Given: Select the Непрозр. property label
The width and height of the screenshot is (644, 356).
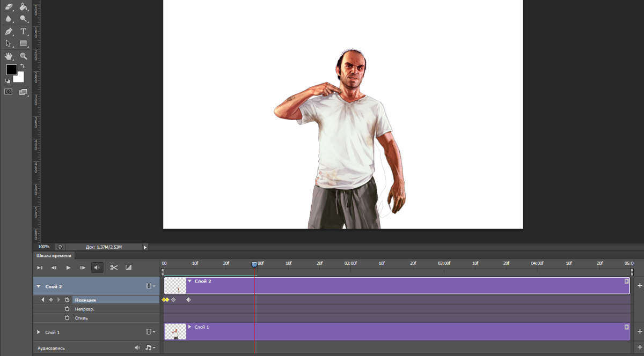Looking at the screenshot, I should click(85, 309).
